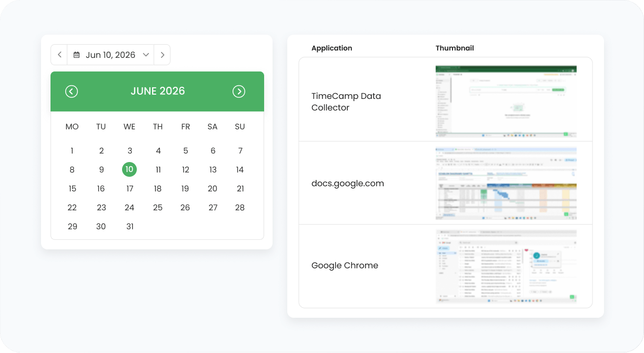
Task: Select day 31 in the calendar
Action: point(130,227)
